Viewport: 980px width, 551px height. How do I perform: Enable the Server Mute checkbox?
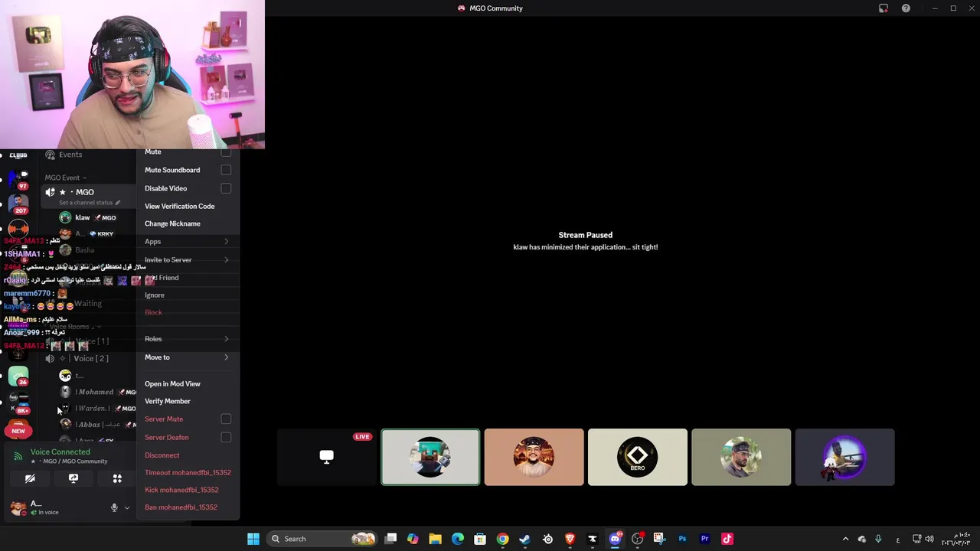click(x=226, y=419)
